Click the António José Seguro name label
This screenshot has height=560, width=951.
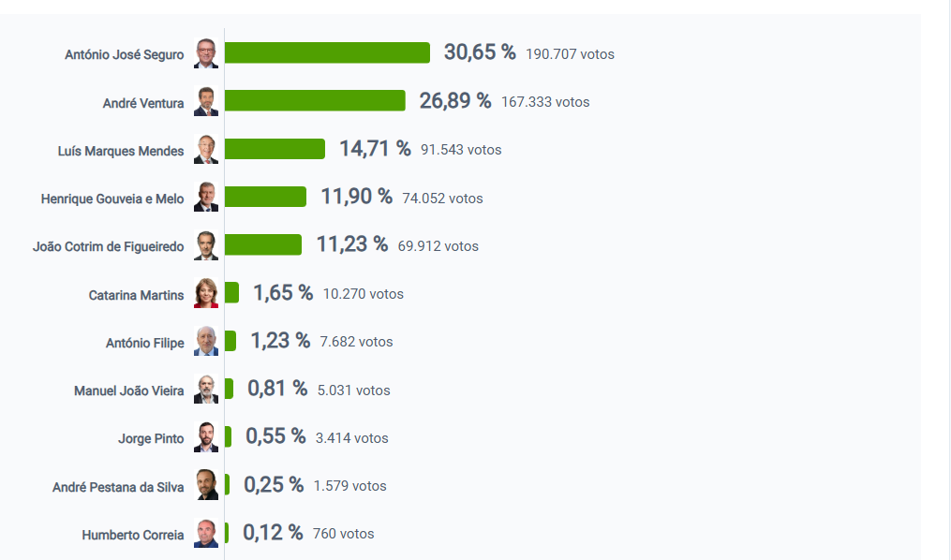coord(125,55)
